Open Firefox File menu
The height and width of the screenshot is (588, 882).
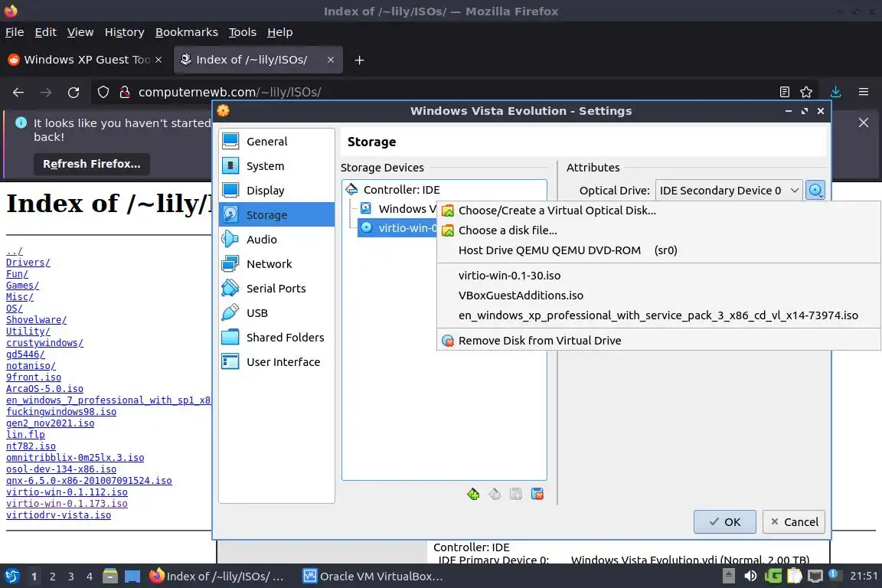[x=15, y=32]
